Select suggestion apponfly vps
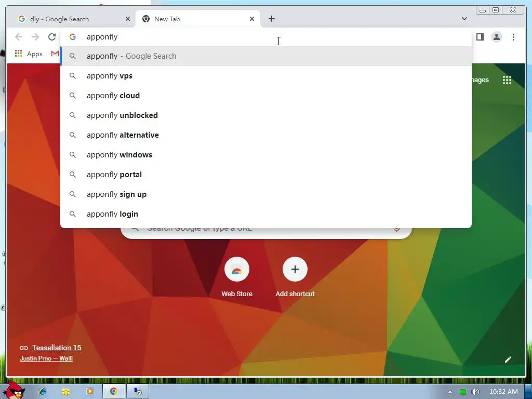This screenshot has width=532, height=399. [x=266, y=76]
